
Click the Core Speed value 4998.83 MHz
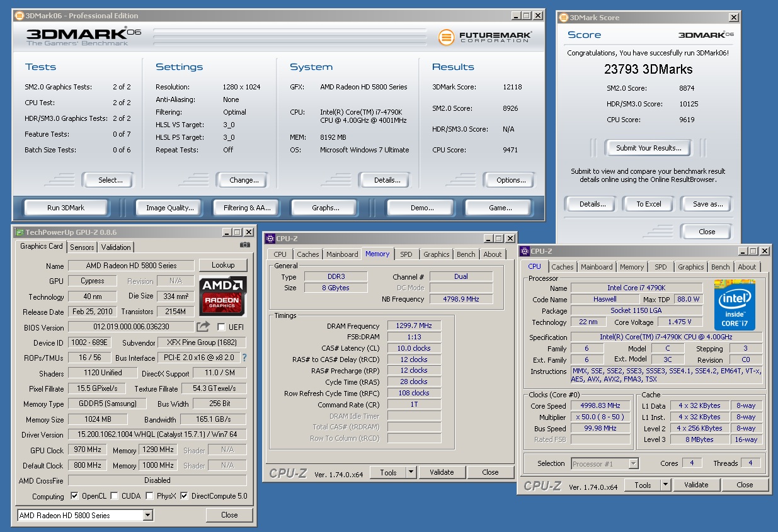pos(600,405)
